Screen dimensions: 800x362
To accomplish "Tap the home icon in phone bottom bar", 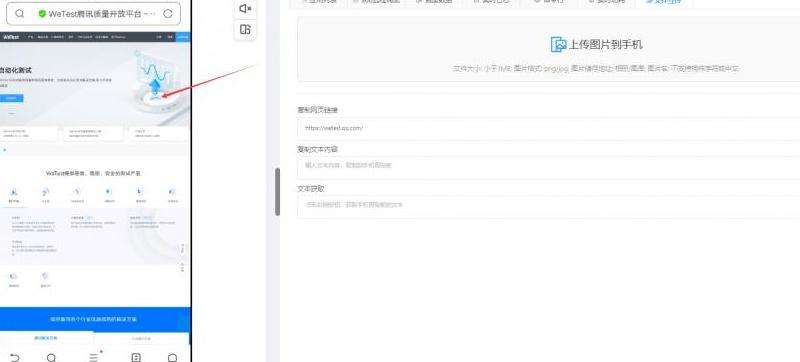I will click(172, 357).
